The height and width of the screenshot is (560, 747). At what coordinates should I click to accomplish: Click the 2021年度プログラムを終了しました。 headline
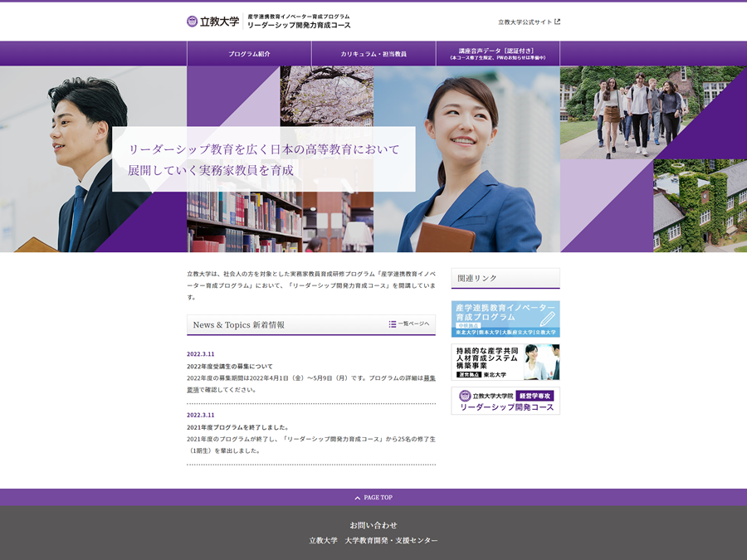click(x=237, y=427)
